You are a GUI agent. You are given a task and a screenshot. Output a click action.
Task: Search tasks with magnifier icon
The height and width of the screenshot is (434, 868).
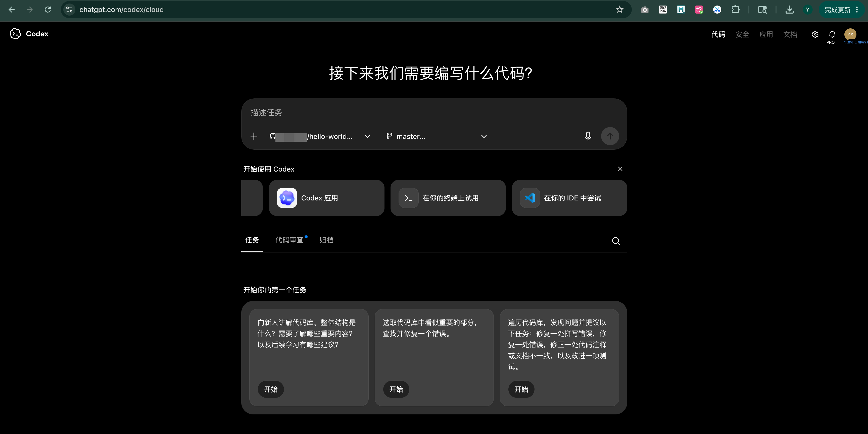(616, 241)
